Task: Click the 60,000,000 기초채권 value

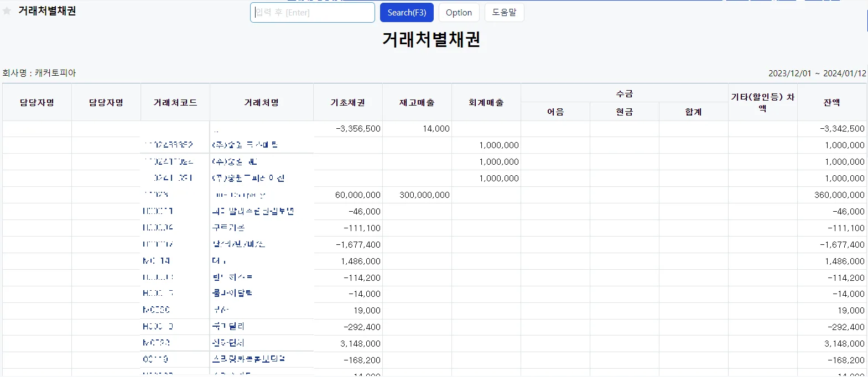Action: tap(358, 195)
